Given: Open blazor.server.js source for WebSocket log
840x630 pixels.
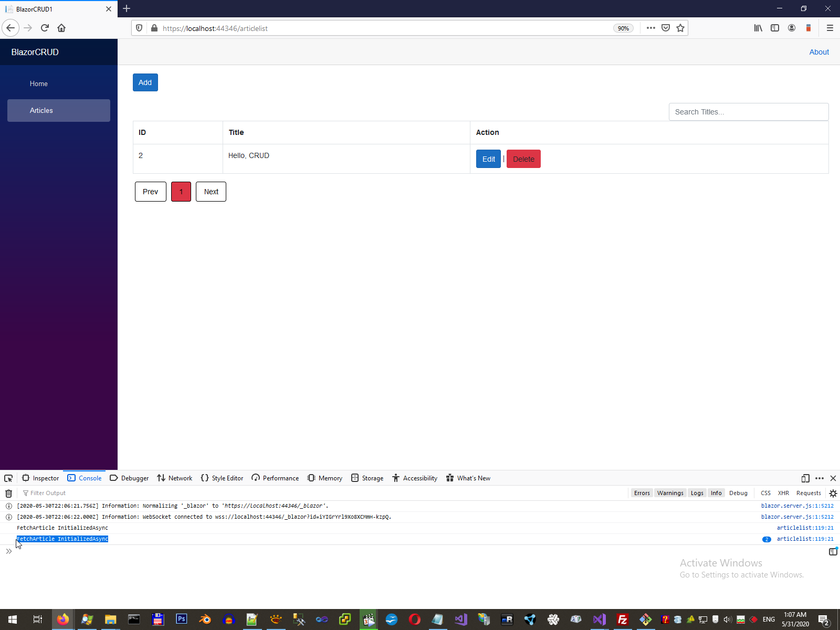Looking at the screenshot, I should (x=797, y=517).
